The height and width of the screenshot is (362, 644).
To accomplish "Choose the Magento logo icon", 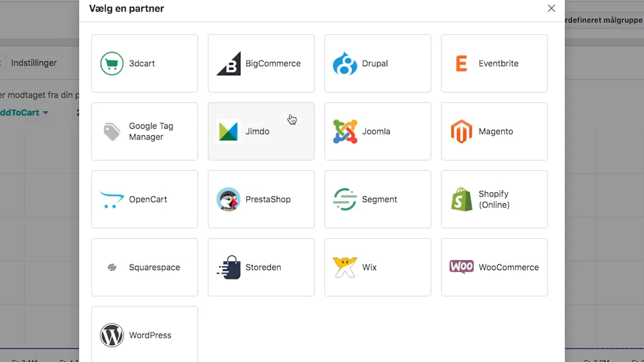I will [x=462, y=131].
